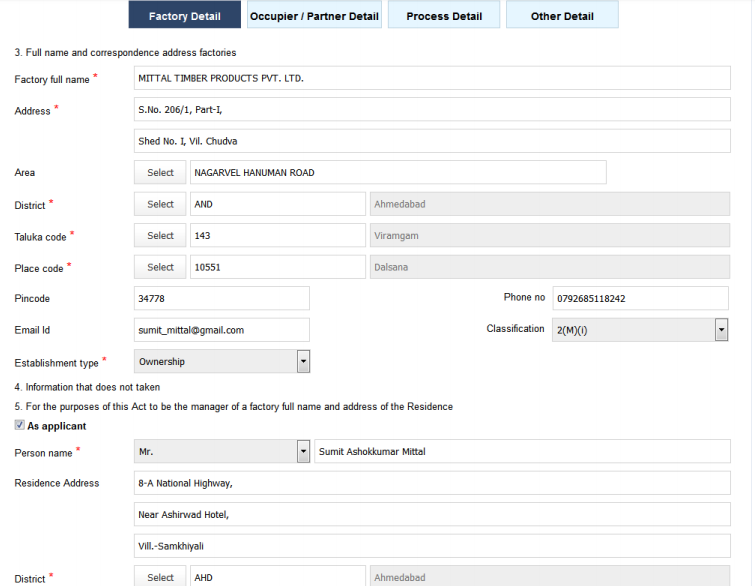Toggle the As applicant checkbox
Screen dimensions: 755x586
[20, 426]
